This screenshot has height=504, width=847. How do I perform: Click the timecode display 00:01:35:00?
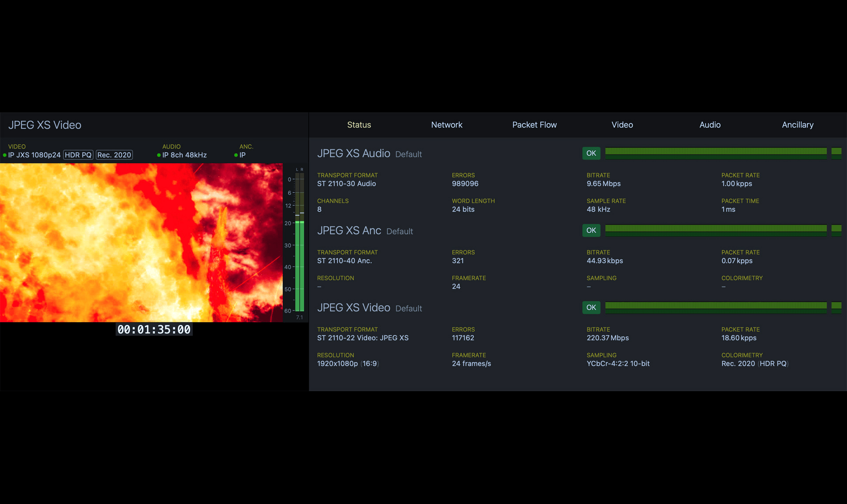(154, 329)
